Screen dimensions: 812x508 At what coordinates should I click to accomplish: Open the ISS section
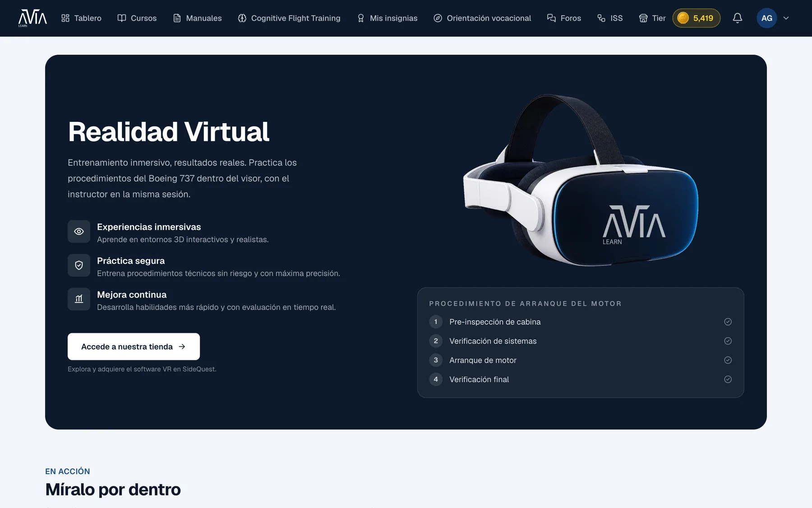tap(610, 18)
